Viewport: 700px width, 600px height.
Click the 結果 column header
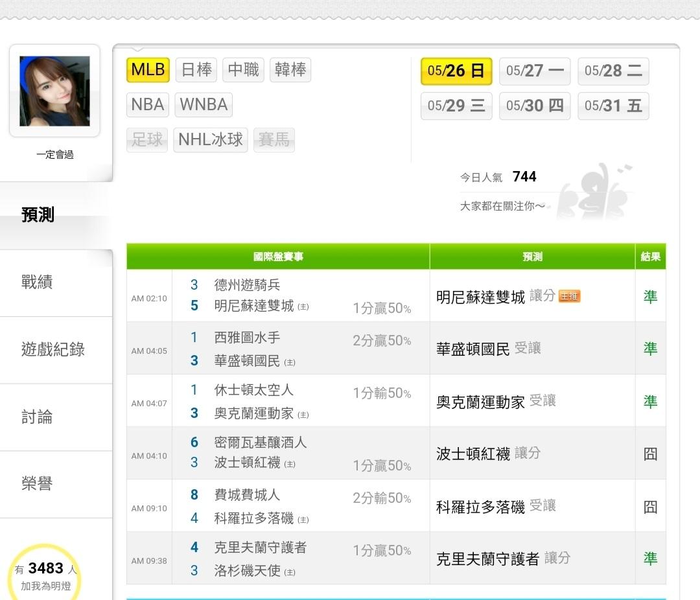coord(651,257)
